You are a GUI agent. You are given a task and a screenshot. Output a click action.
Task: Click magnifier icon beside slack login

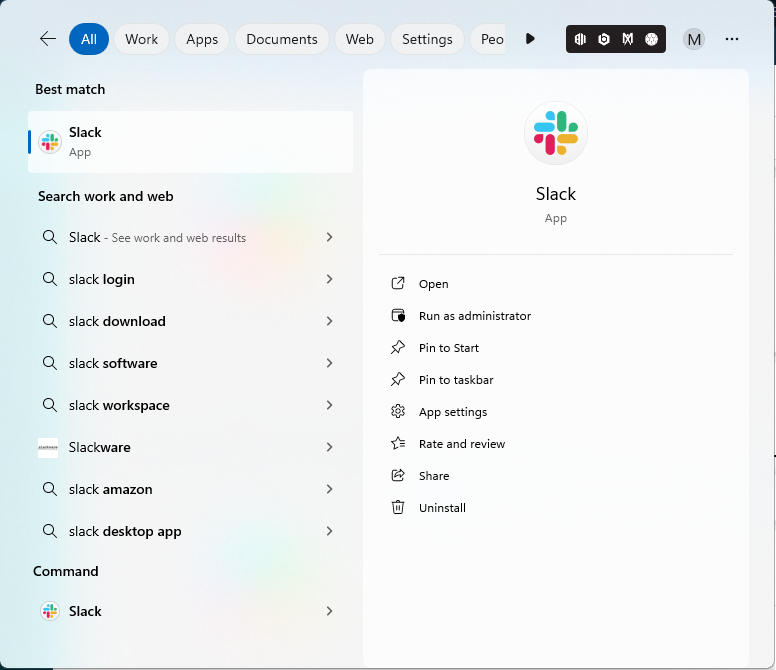click(x=49, y=279)
